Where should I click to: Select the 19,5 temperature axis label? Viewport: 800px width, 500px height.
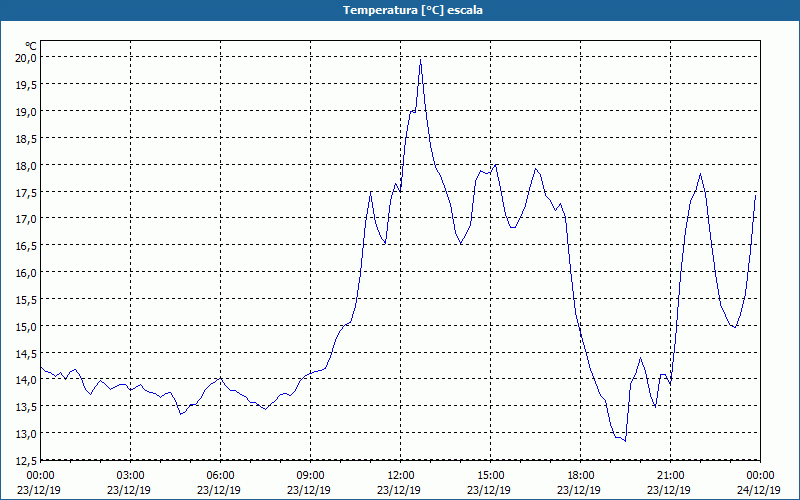[26, 84]
